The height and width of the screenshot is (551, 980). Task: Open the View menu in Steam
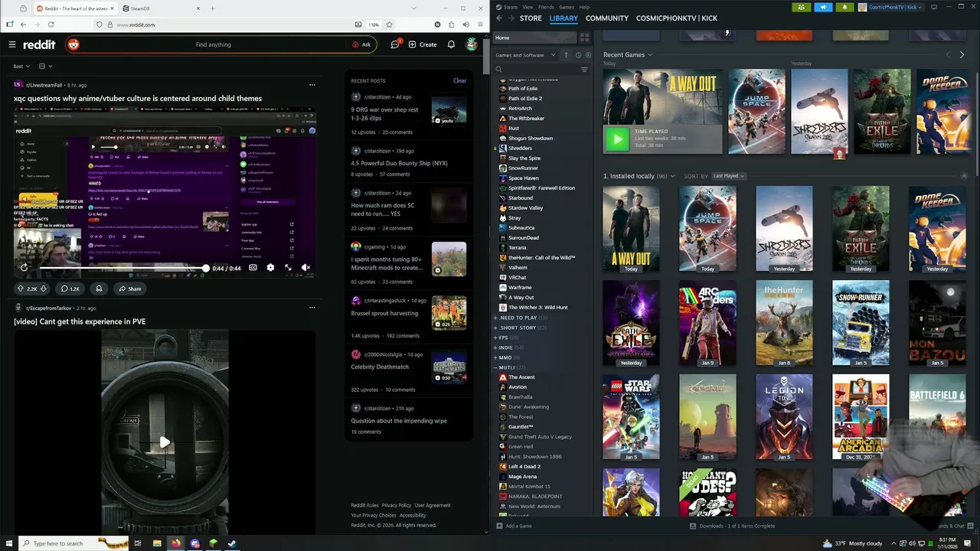tap(528, 7)
